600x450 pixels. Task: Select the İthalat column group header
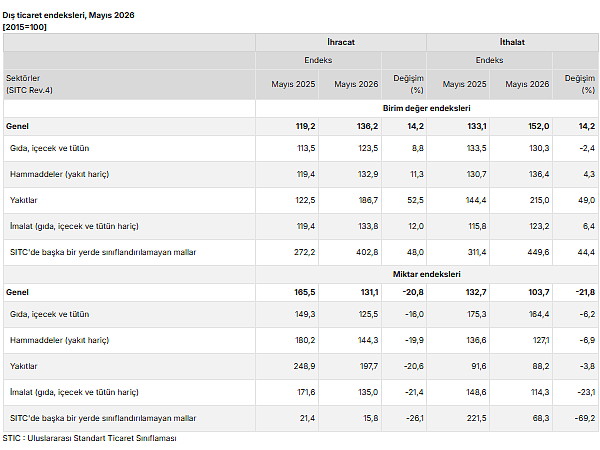click(x=512, y=42)
